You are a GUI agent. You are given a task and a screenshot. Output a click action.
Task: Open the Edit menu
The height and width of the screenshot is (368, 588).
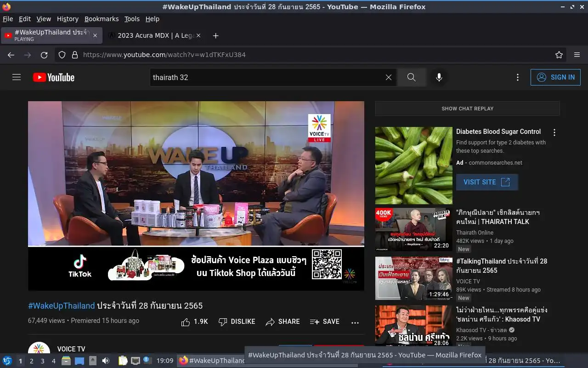[x=25, y=19]
